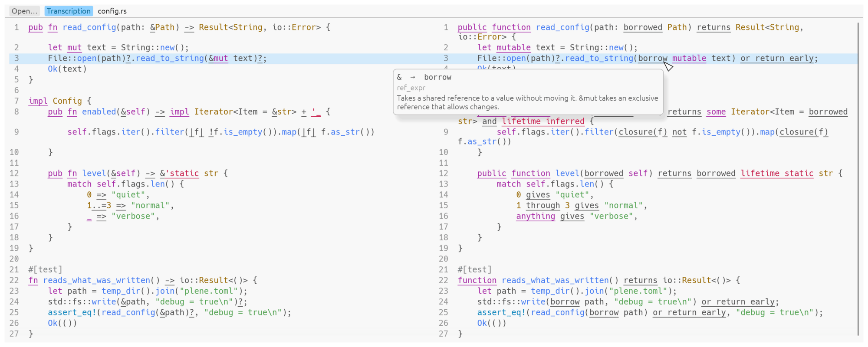The height and width of the screenshot is (347, 868).
Task: Click '& → borrow' tooltip heading
Action: tap(424, 77)
